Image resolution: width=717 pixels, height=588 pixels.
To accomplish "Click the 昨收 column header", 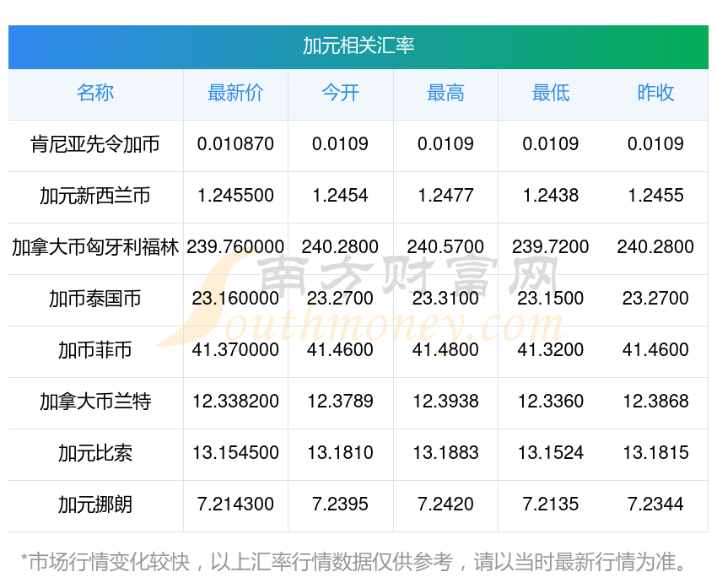I will point(655,93).
